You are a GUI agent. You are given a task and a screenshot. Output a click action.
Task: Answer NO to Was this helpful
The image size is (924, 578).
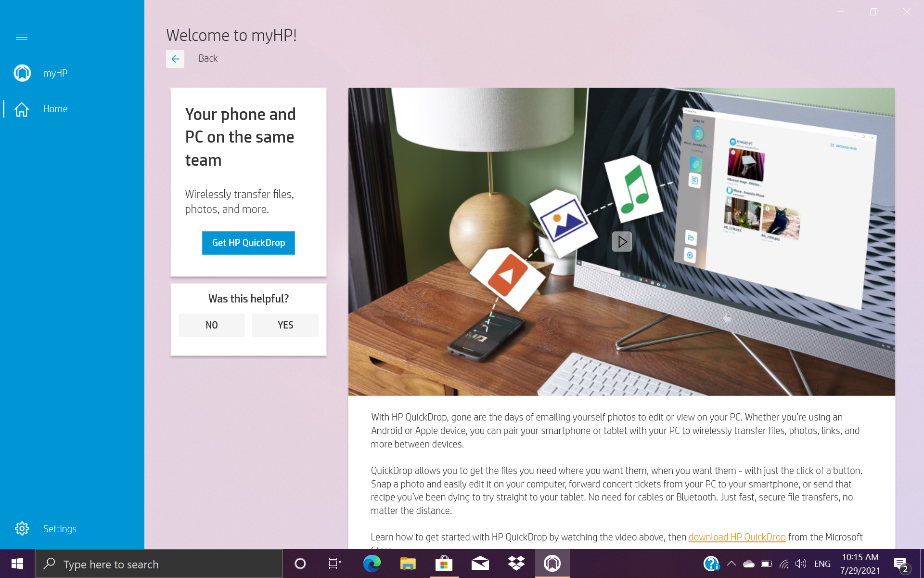pos(212,325)
